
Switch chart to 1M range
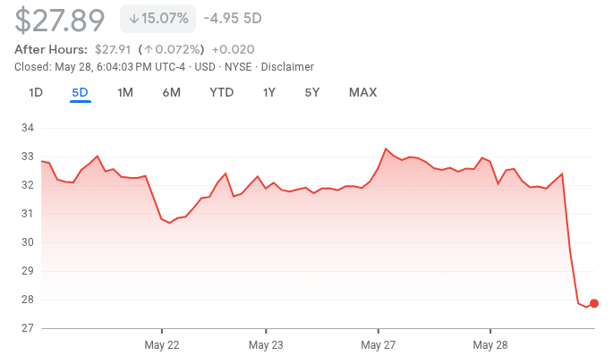[x=125, y=92]
